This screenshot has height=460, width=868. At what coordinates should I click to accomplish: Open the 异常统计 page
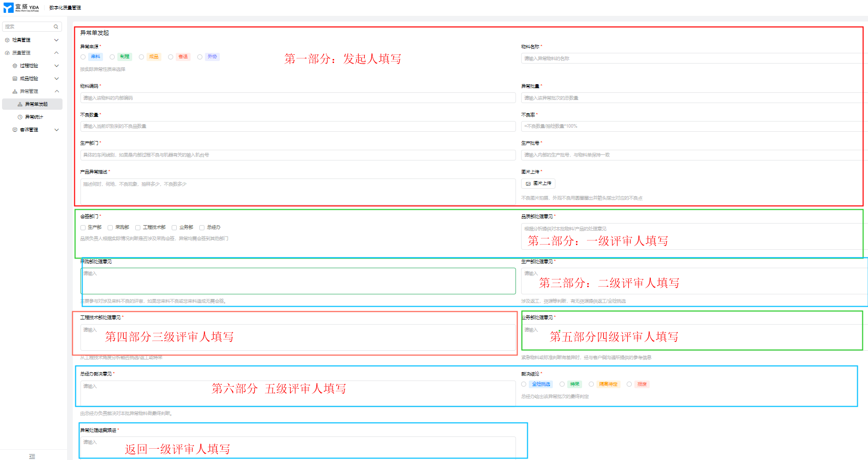[32, 117]
